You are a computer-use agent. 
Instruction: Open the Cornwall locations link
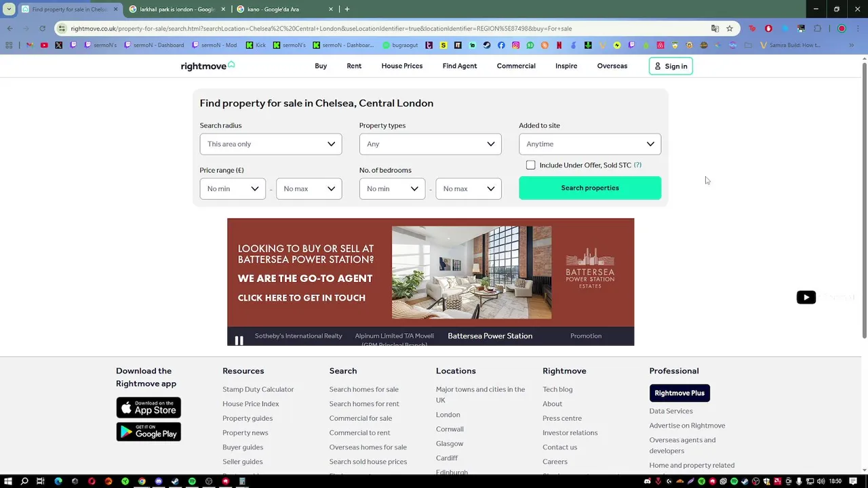coord(450,429)
